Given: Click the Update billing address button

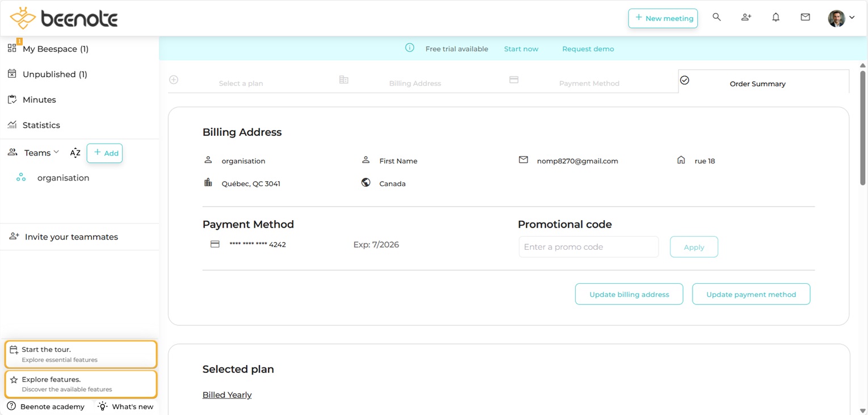Looking at the screenshot, I should [x=628, y=294].
